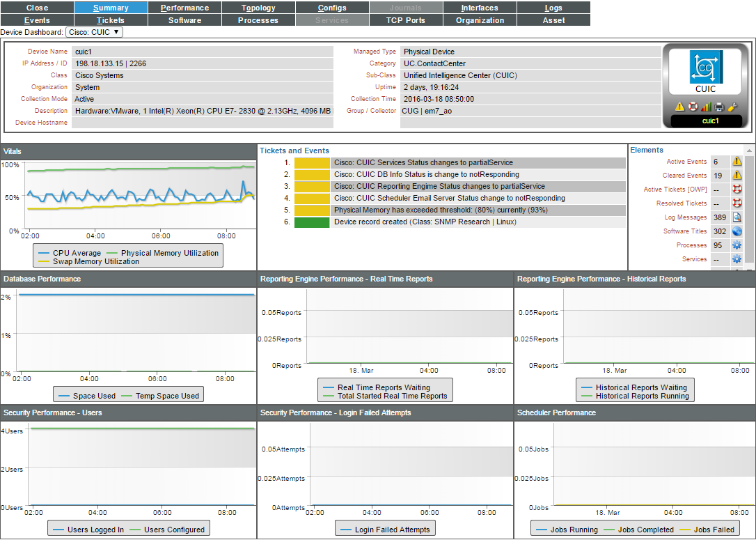
Task: Open the Configs tab
Action: pos(332,8)
